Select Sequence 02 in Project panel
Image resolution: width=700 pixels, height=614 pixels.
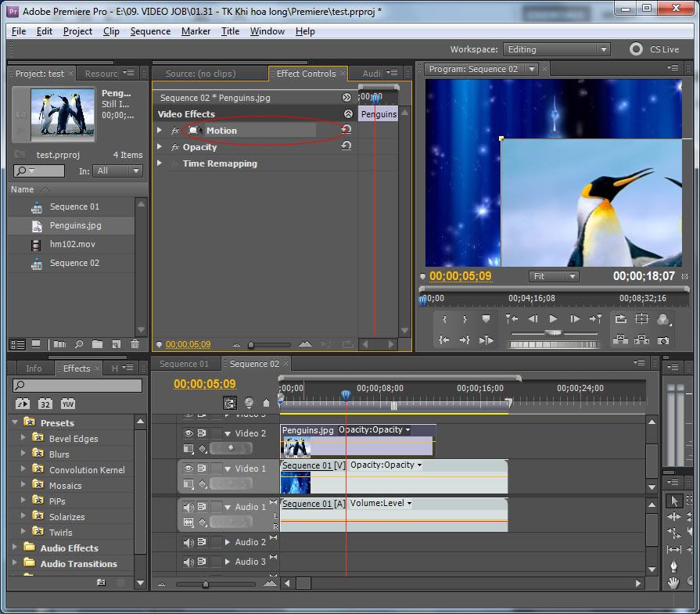tap(71, 263)
